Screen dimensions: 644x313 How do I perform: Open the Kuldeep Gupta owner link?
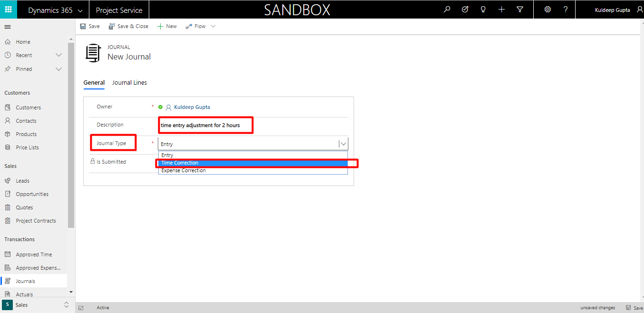pos(192,107)
